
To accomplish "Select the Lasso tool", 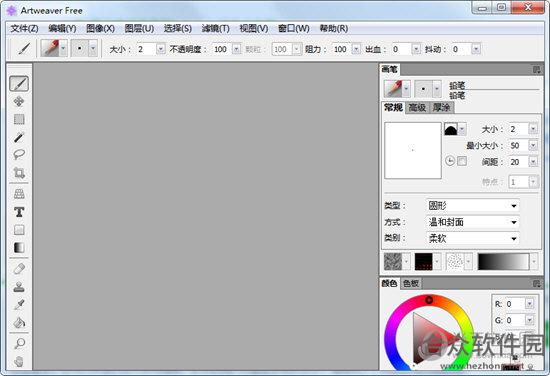I will (19, 155).
